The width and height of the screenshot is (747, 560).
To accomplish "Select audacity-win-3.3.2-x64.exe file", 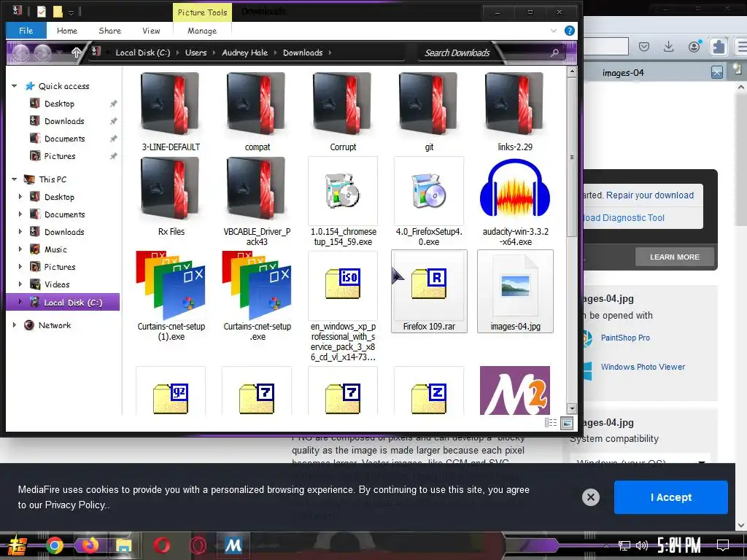I will click(x=515, y=201).
